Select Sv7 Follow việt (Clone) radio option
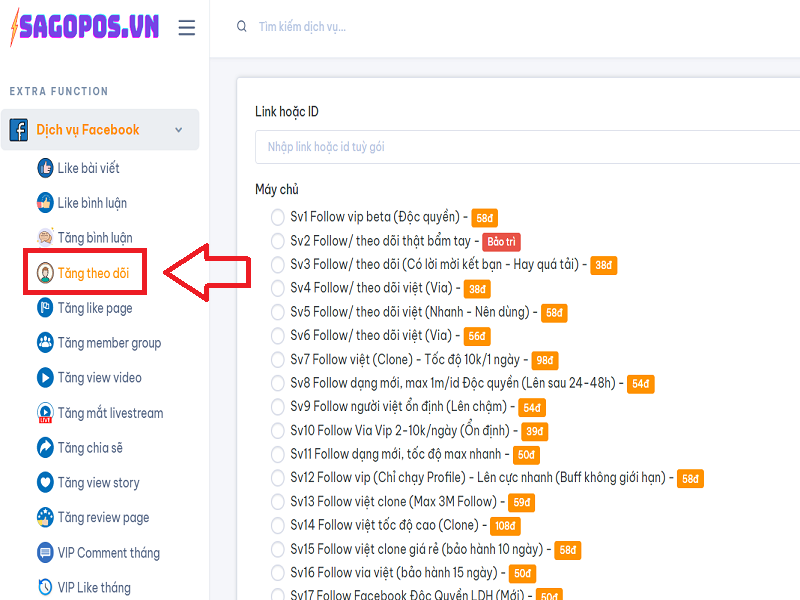The image size is (800, 600). click(x=278, y=360)
